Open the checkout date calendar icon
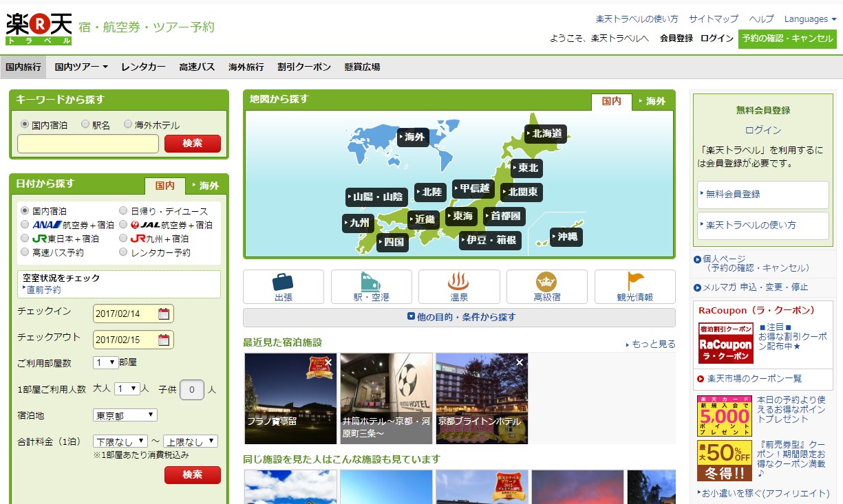This screenshot has height=504, width=843. coord(164,340)
